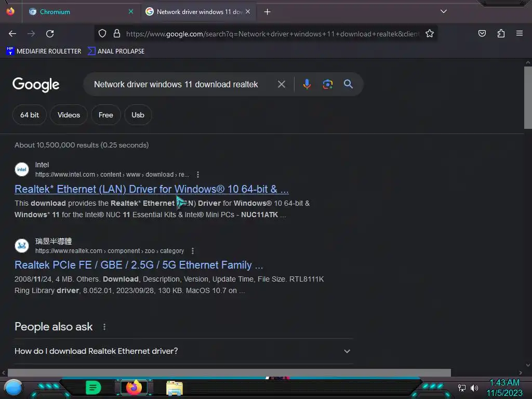
Task: Click the vertical scrollbar thumb
Action: [x=528, y=98]
